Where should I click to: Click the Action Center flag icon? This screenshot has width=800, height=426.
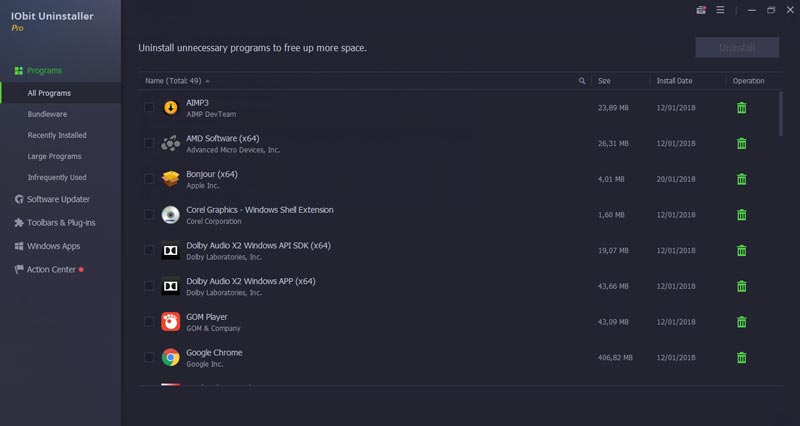[19, 269]
